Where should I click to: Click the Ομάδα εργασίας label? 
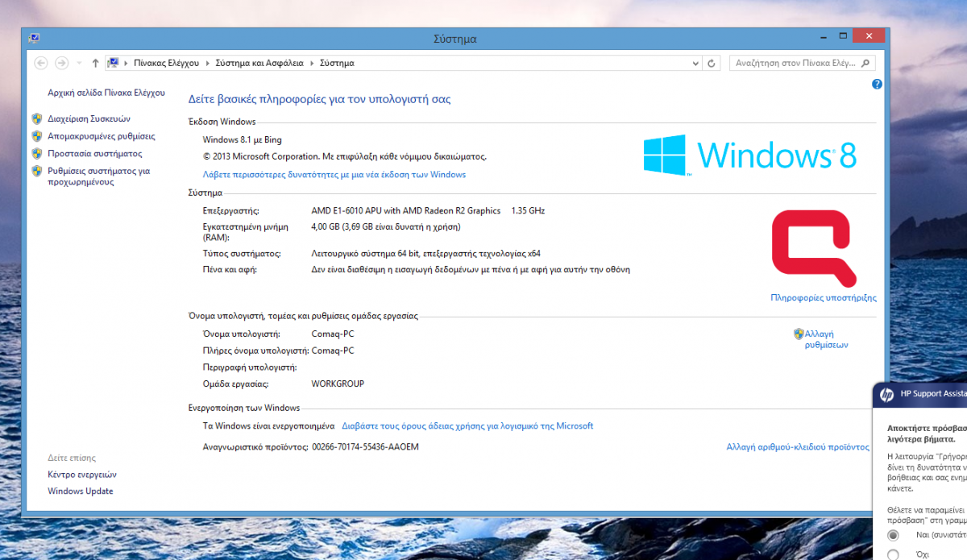pos(236,384)
